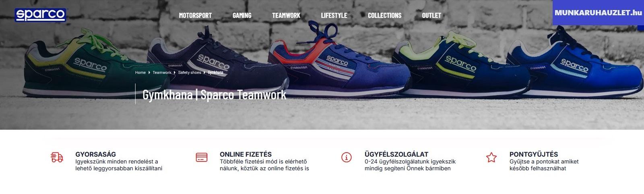Open the Gaming menu
Screen dimensions: 644x194
[x=242, y=15]
